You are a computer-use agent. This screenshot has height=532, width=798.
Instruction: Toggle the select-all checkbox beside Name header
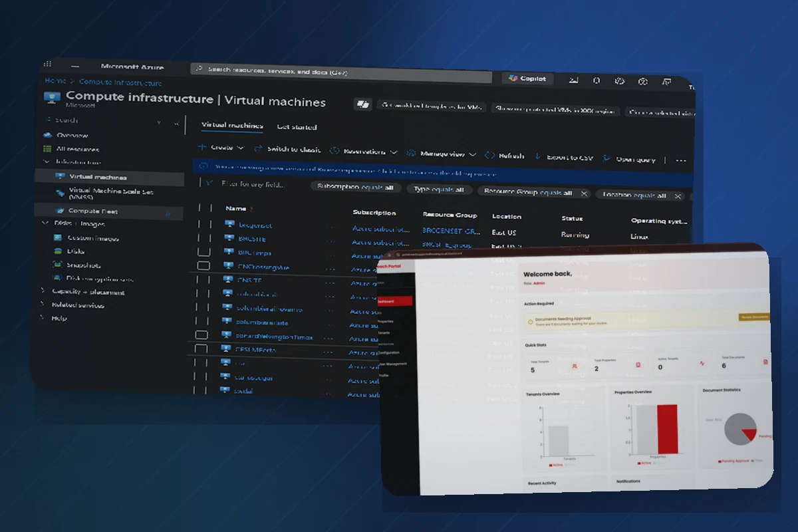coord(205,207)
